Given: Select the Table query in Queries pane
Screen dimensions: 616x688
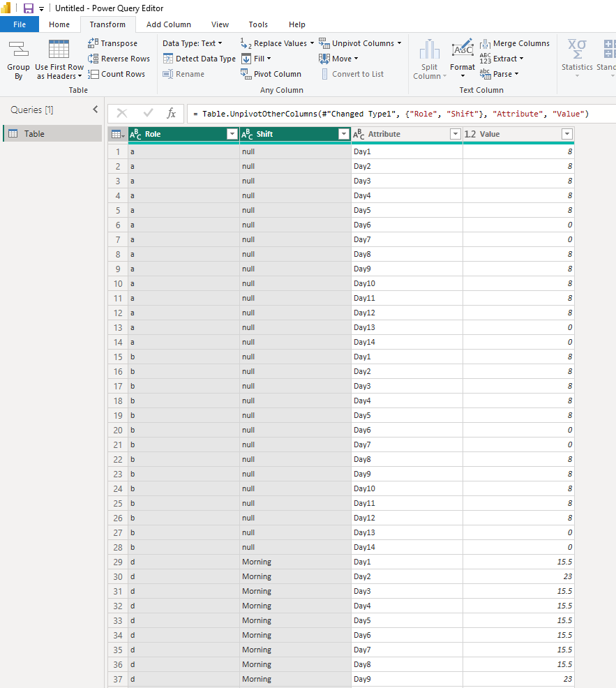Looking at the screenshot, I should [x=52, y=133].
